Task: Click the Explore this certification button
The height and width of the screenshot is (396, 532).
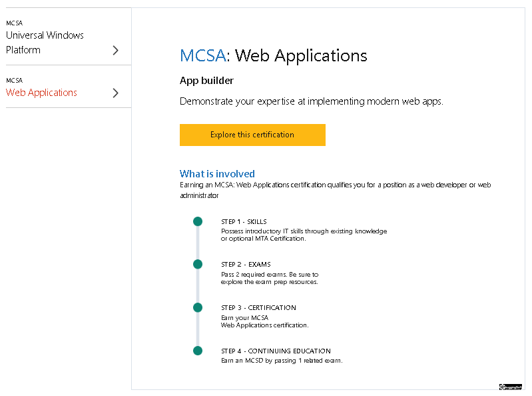Action: (x=252, y=135)
